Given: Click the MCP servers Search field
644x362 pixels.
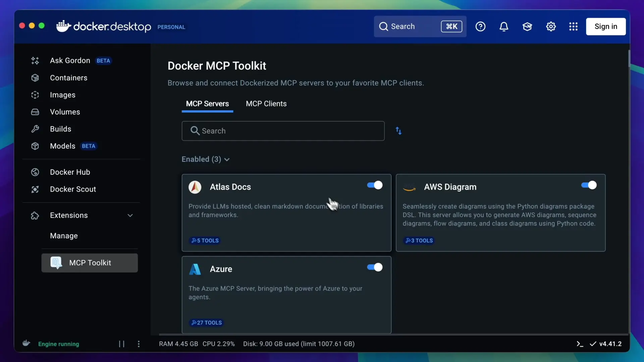Looking at the screenshot, I should [283, 131].
